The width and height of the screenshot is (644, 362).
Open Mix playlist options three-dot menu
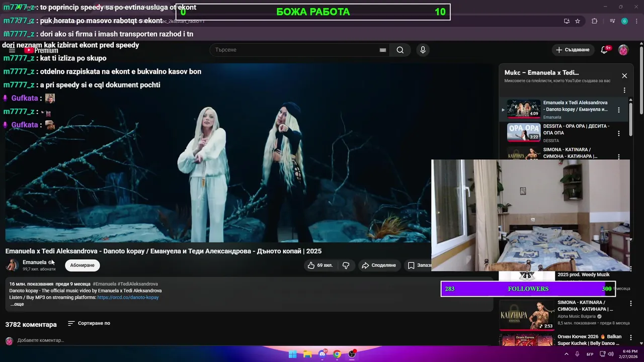coord(624,90)
